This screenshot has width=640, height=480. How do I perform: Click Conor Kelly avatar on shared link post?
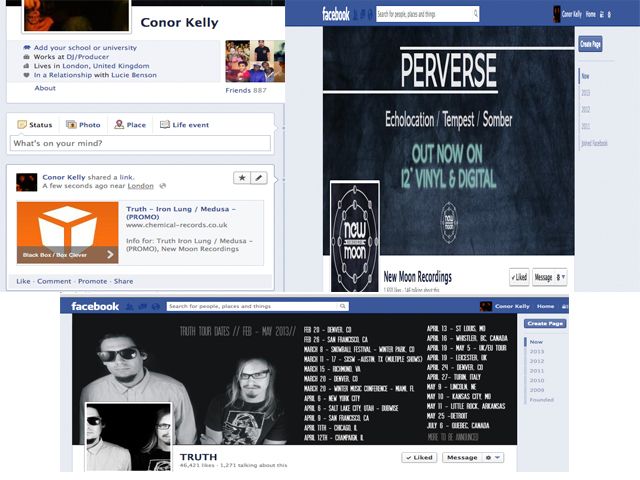coord(27,182)
